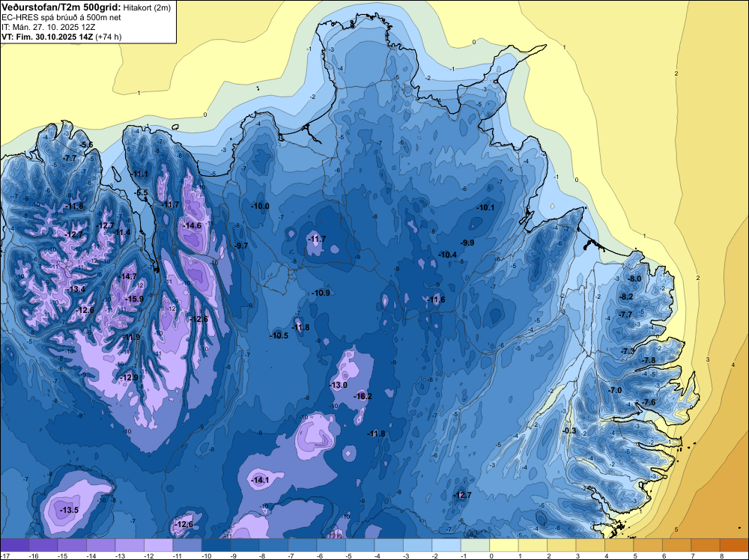Screen dimensions: 749x560
Task: Select the -13.0 temperature value
Action: pyautogui.click(x=339, y=385)
